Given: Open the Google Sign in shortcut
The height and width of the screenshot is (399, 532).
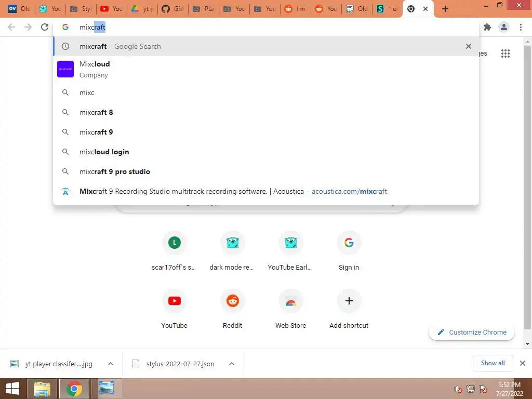Looking at the screenshot, I should pyautogui.click(x=349, y=251).
